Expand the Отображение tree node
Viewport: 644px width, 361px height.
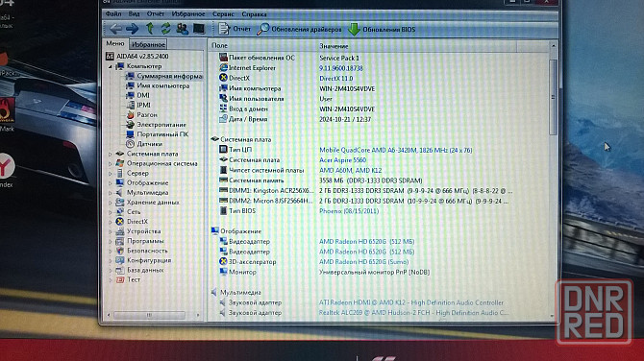(x=111, y=183)
